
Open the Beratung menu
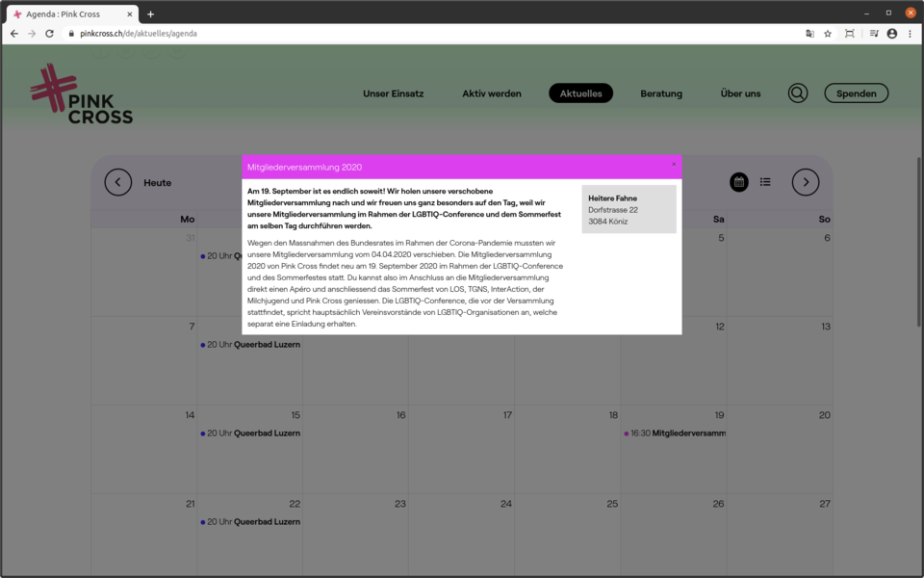click(661, 93)
